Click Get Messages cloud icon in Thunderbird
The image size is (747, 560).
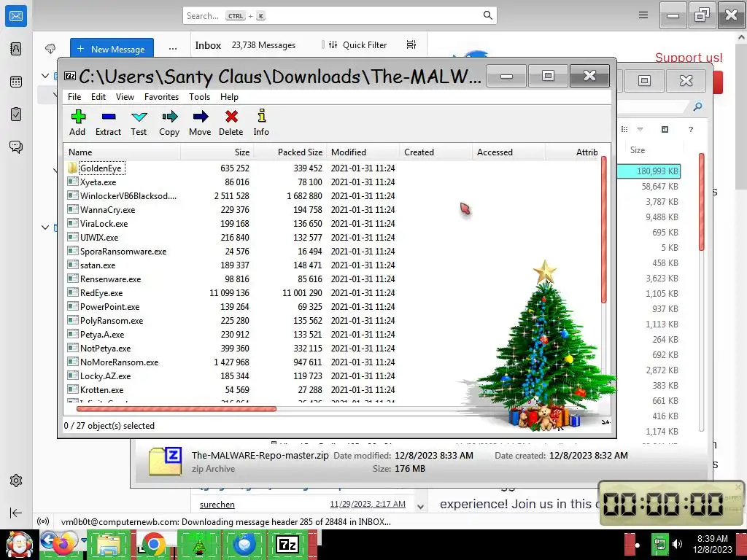(x=50, y=49)
